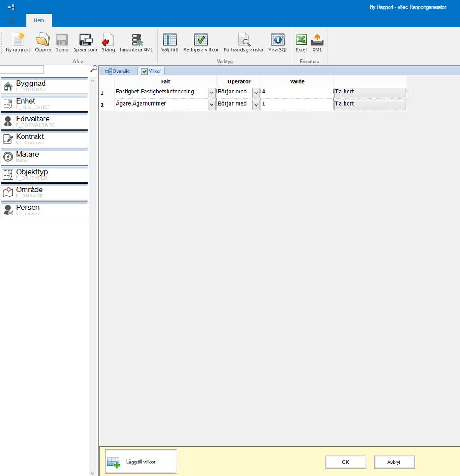Remove condition 2 with Ta bort
460x476 pixels.
tap(370, 105)
